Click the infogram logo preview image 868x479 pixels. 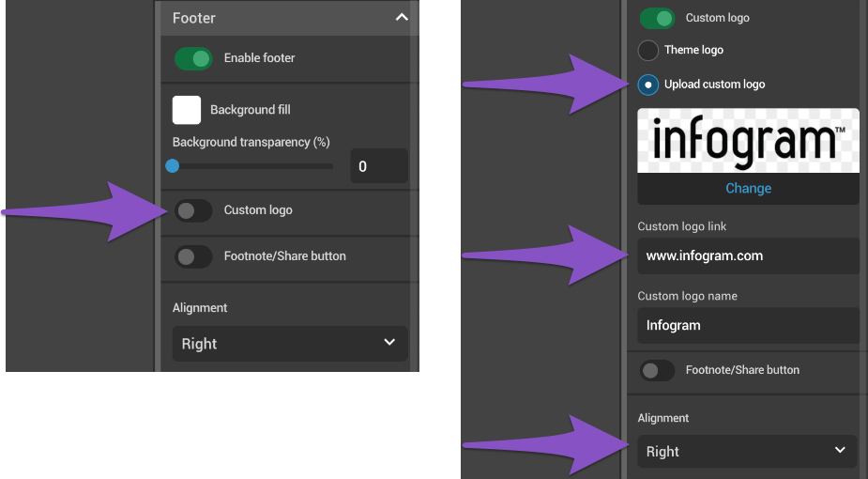(748, 141)
